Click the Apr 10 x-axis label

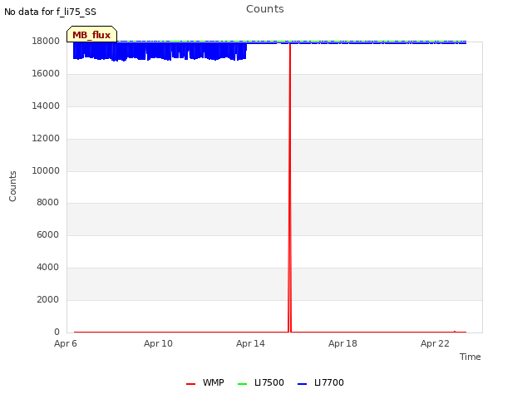158,343
